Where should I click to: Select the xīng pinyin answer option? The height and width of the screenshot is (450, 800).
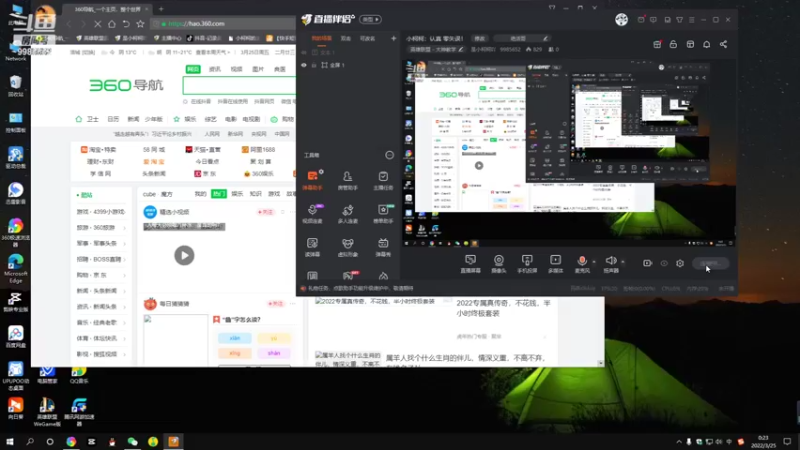tap(235, 353)
